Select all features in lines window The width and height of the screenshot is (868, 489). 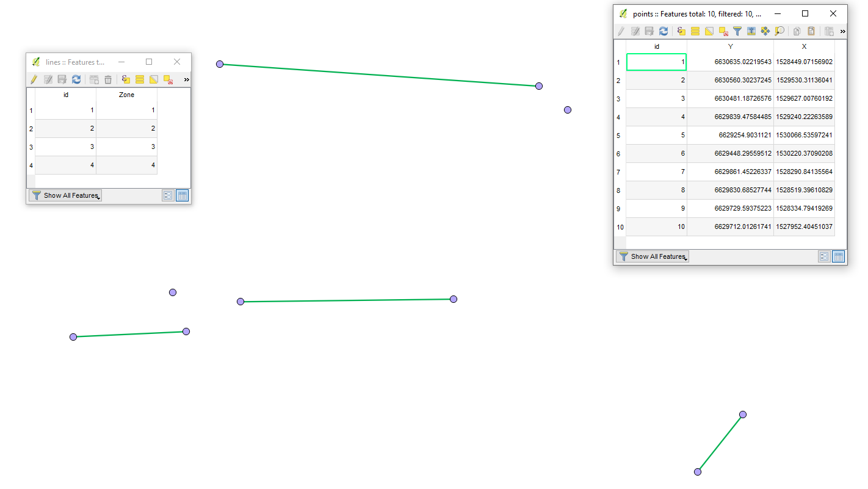tap(140, 79)
